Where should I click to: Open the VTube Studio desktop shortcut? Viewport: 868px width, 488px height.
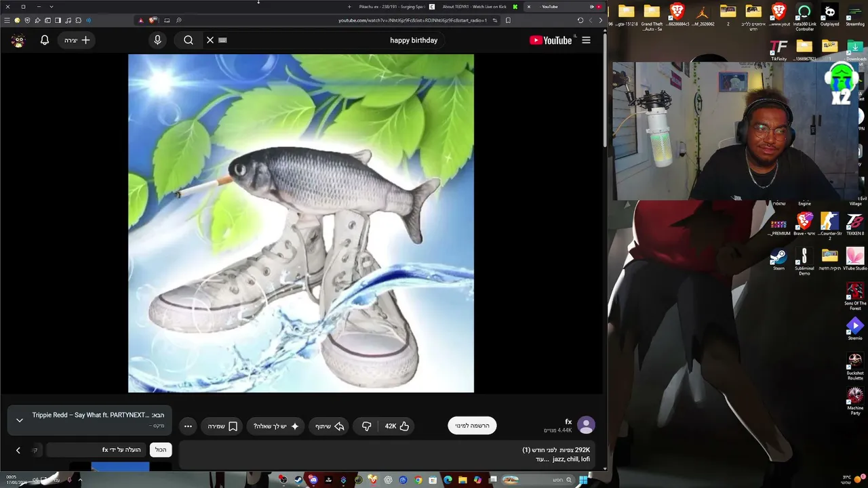click(x=855, y=260)
